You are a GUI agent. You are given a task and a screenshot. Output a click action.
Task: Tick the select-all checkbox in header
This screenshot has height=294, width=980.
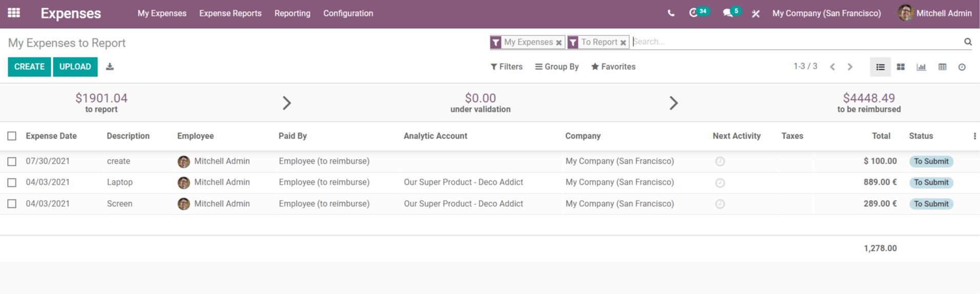[x=12, y=136]
